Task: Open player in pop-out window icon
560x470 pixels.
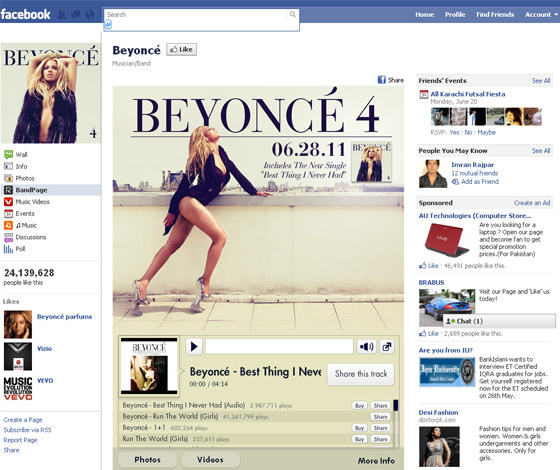Action: (386, 346)
